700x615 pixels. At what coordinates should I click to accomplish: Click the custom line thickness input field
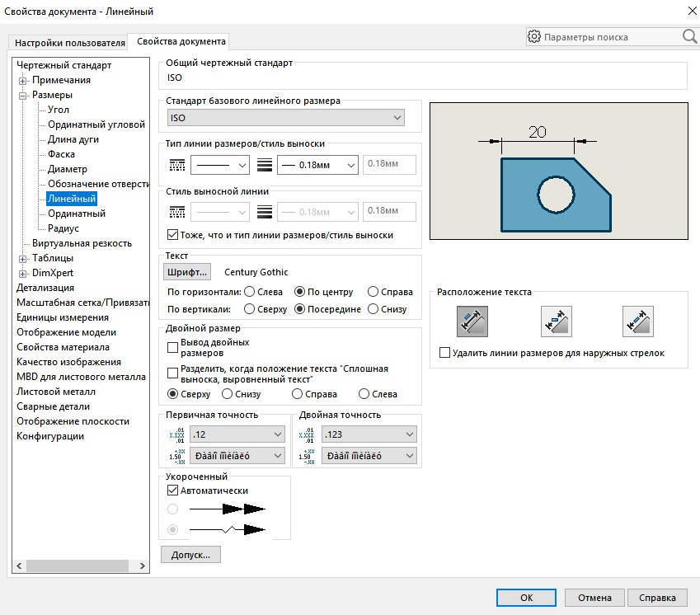tap(389, 165)
